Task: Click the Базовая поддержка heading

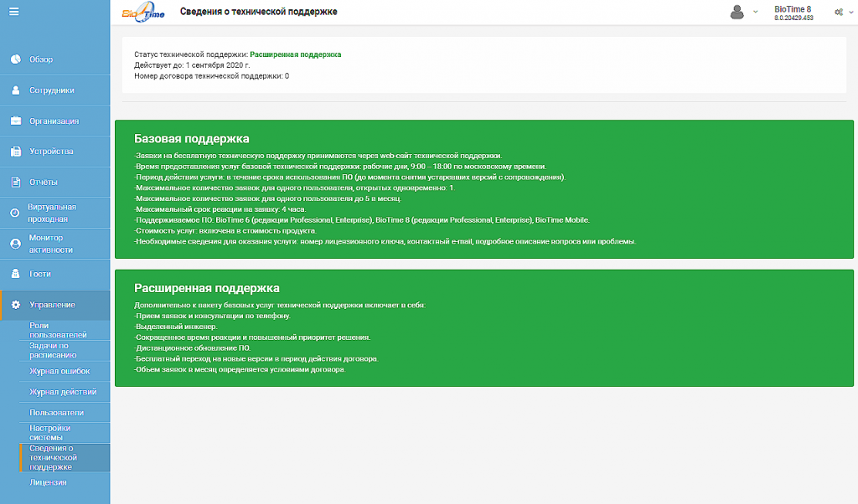Action: pos(192,139)
